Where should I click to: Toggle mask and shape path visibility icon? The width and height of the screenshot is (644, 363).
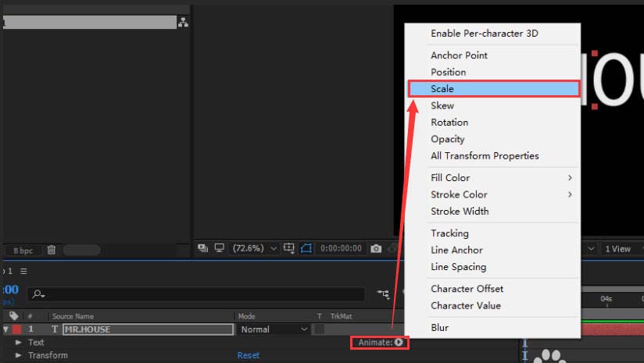click(x=306, y=248)
